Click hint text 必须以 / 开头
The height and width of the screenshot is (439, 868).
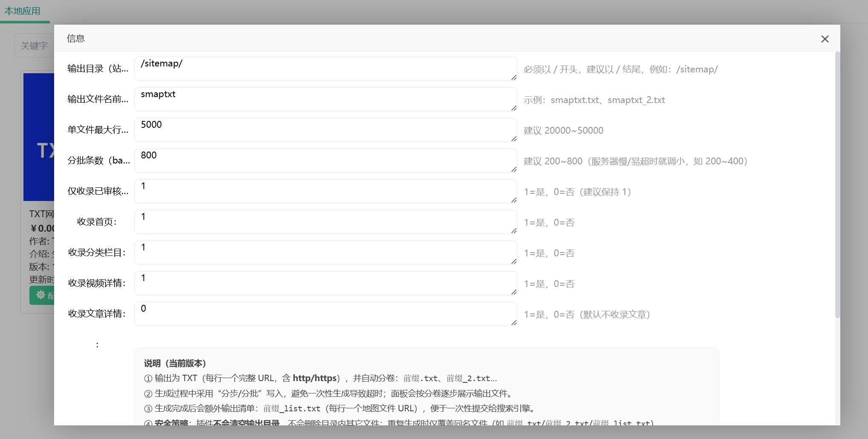coord(620,69)
